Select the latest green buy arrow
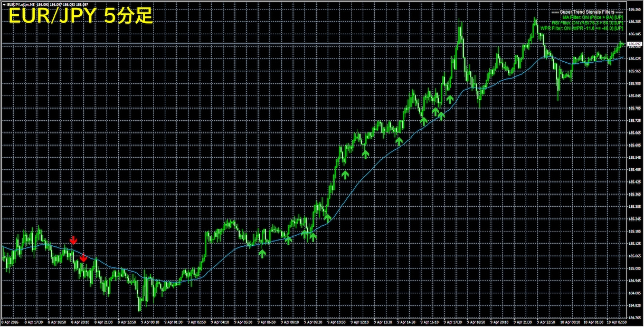The image size is (644, 327). pos(450,99)
